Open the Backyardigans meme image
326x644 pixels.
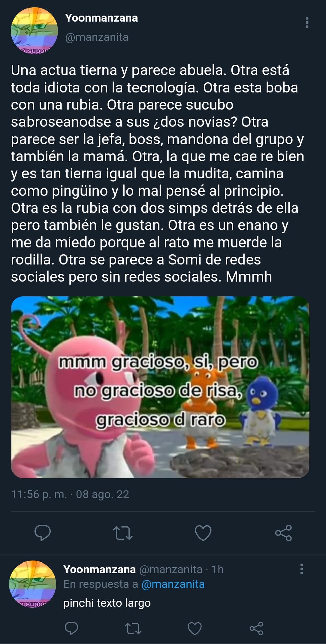pyautogui.click(x=160, y=387)
